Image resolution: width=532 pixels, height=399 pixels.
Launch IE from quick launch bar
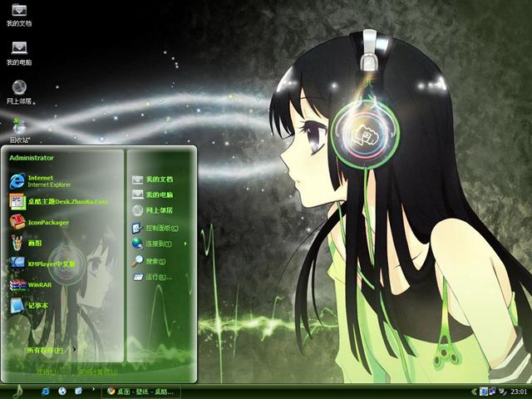45,392
